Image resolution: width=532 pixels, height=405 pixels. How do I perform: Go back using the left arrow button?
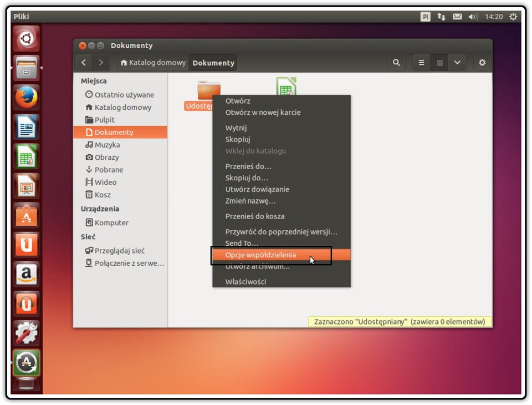(x=84, y=63)
